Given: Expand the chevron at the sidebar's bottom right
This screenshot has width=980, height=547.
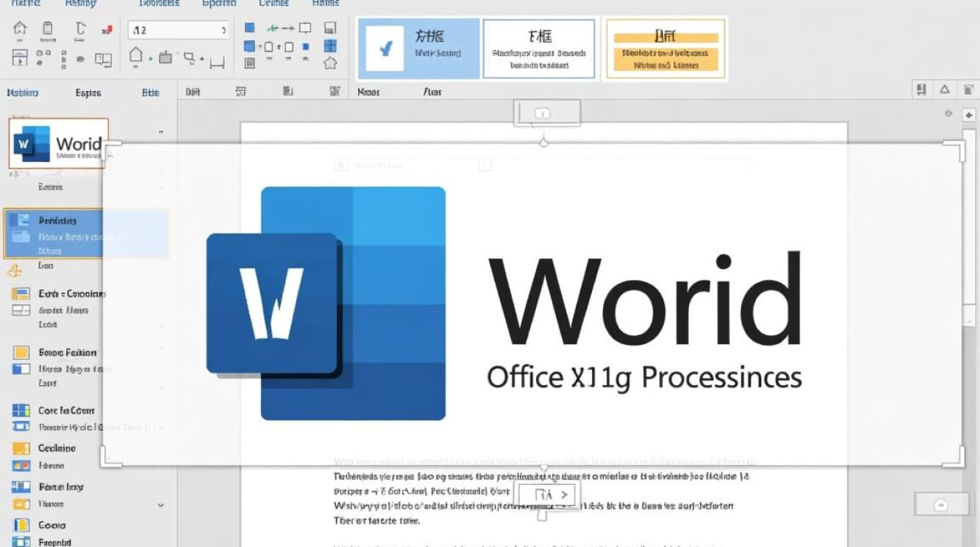Looking at the screenshot, I should [160, 505].
